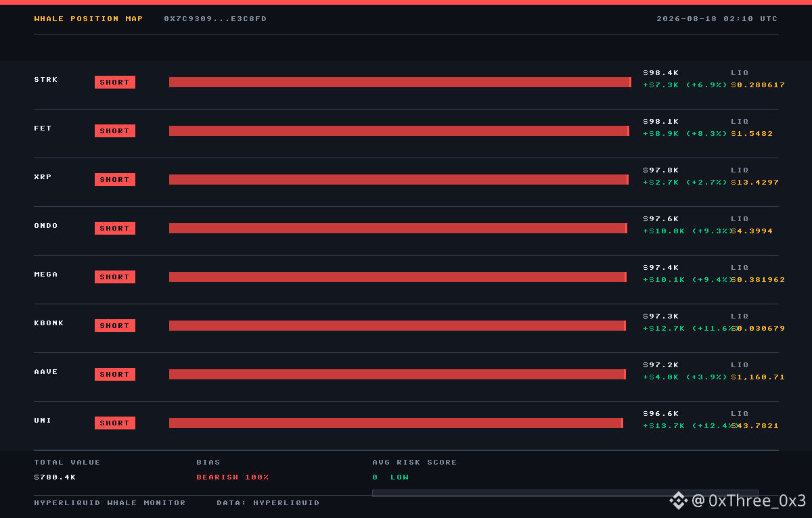
Task: Click the ONDO ticker label
Action: 46,226
